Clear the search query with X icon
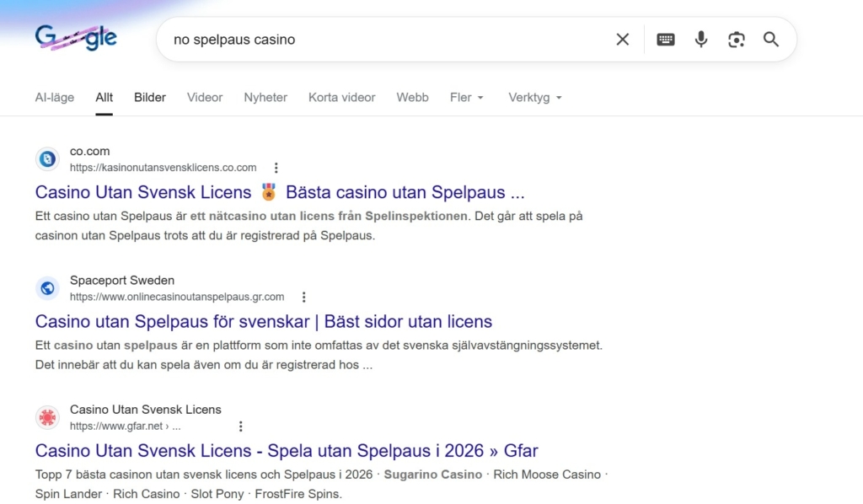Screen dimensions: 863x504 coord(623,40)
